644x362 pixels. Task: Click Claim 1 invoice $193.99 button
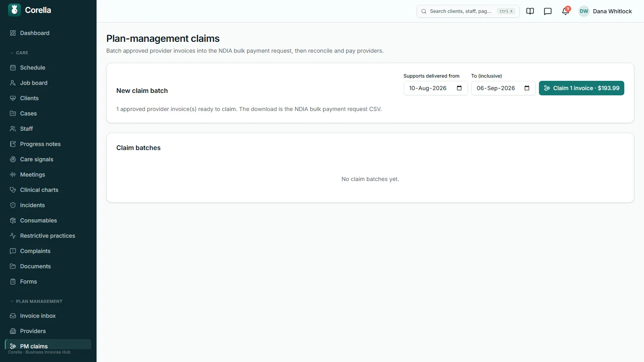pyautogui.click(x=582, y=88)
